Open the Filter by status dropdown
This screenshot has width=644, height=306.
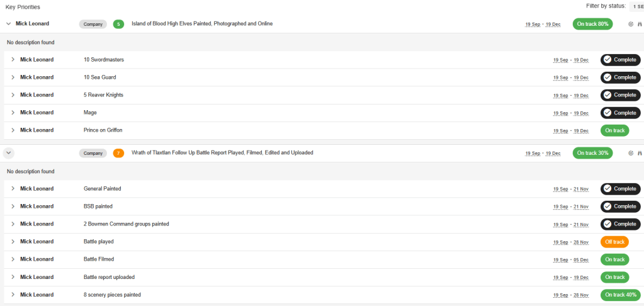[x=636, y=6]
